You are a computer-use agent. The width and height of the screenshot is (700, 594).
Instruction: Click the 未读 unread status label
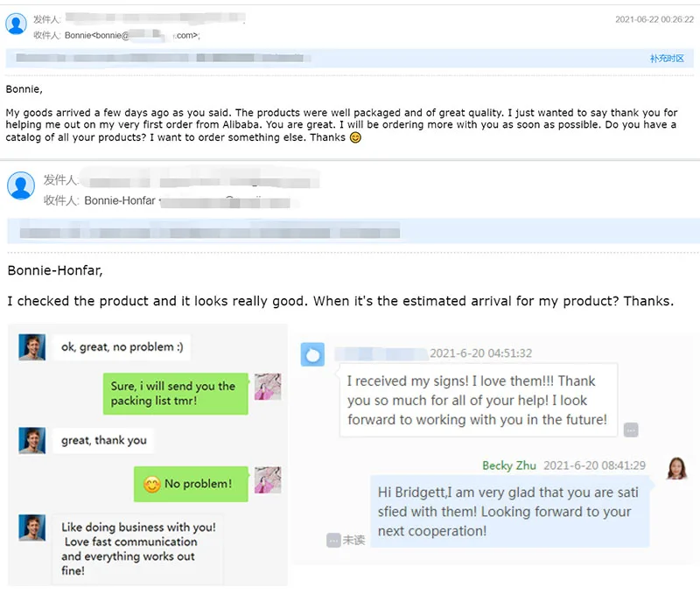(x=354, y=541)
